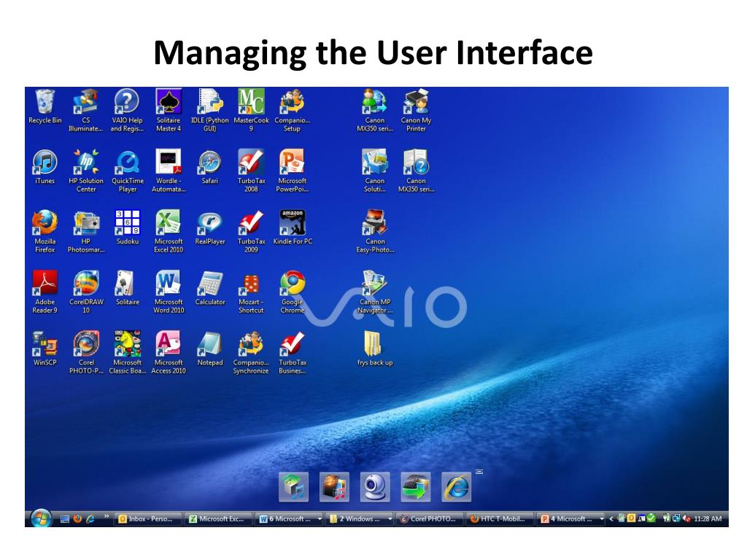
Task: Launch Microsoft Classic Board Games icon
Action: (x=127, y=352)
